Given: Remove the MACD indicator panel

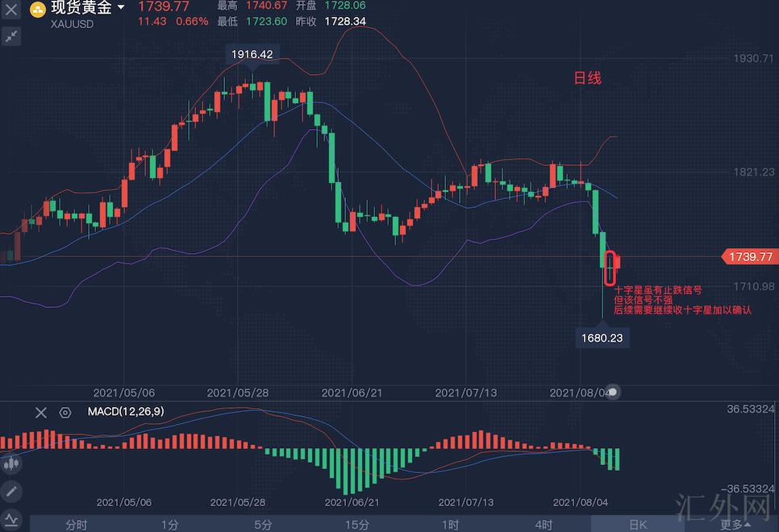Looking at the screenshot, I should [41, 413].
